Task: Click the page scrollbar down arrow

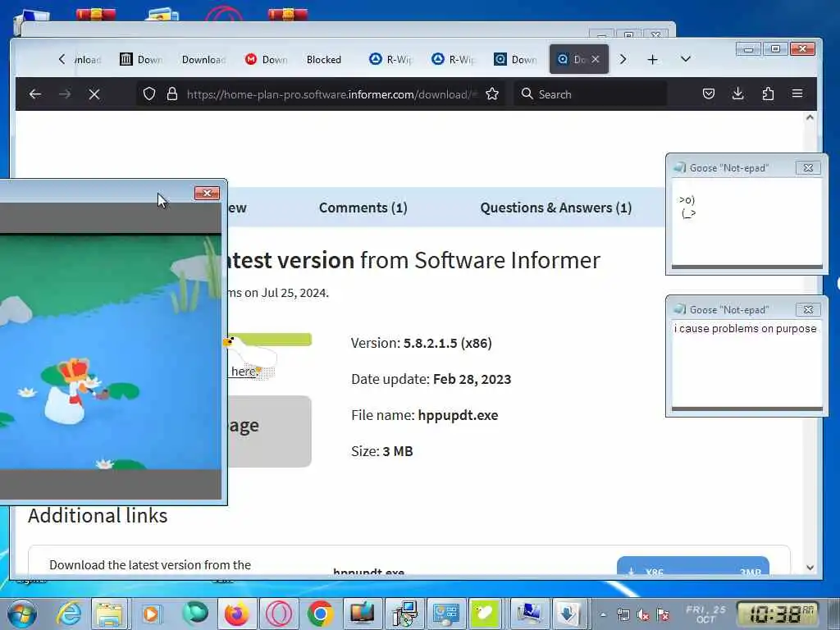Action: pyautogui.click(x=810, y=568)
